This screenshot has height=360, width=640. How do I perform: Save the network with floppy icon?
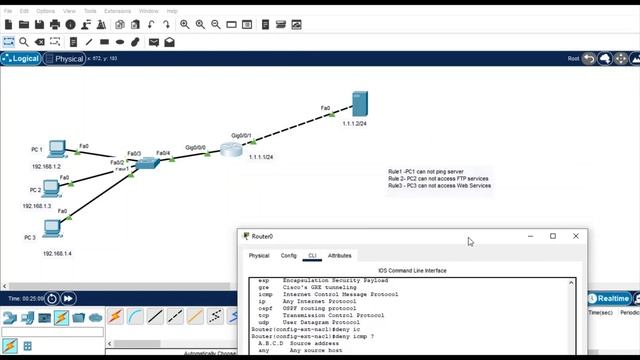point(39,24)
